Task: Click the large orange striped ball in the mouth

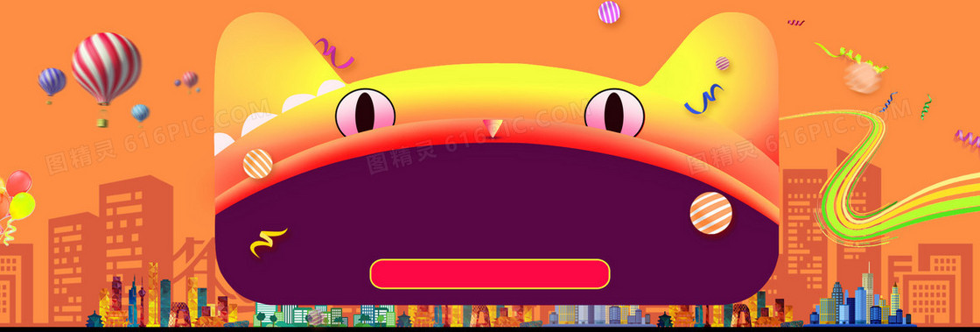Action: point(710,213)
